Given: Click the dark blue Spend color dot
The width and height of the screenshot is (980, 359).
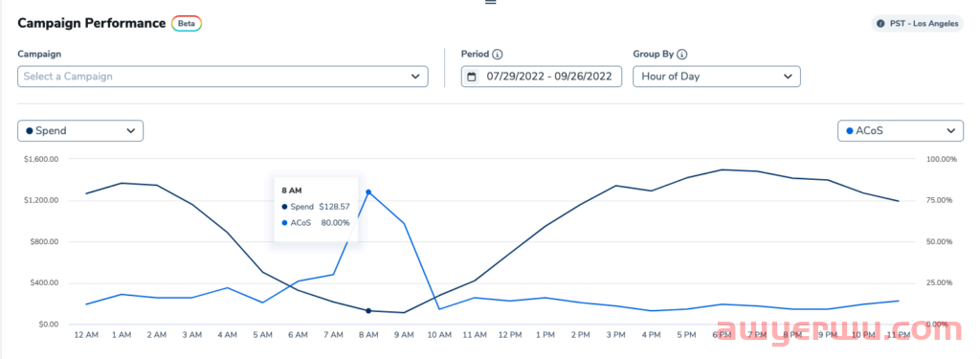Looking at the screenshot, I should point(30,131).
